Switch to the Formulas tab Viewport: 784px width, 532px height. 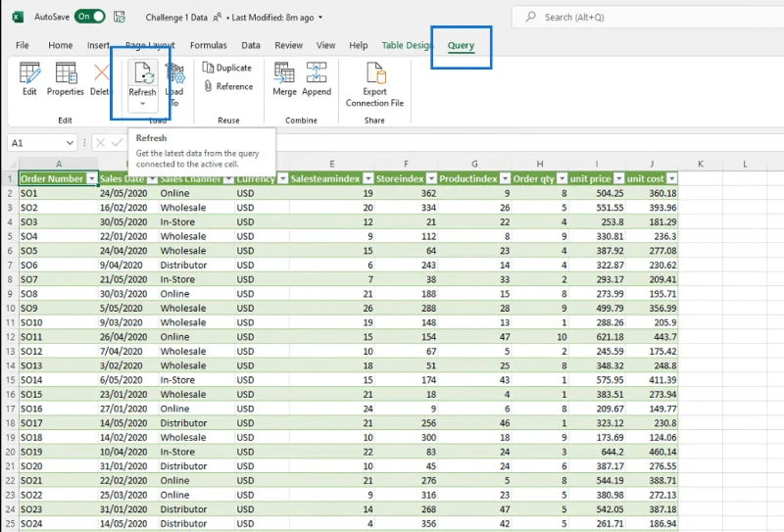[x=209, y=45]
